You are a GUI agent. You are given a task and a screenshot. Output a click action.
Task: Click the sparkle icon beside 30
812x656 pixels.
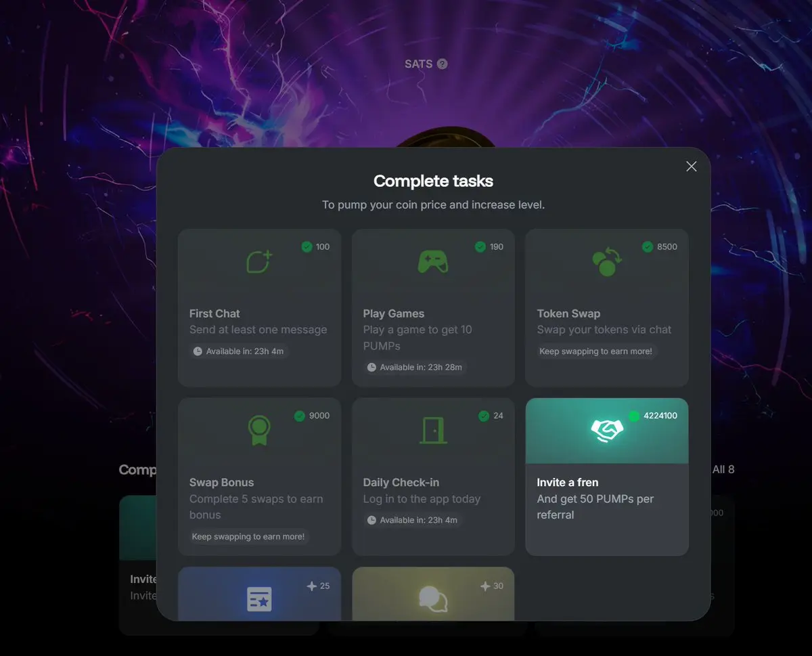[x=485, y=586]
